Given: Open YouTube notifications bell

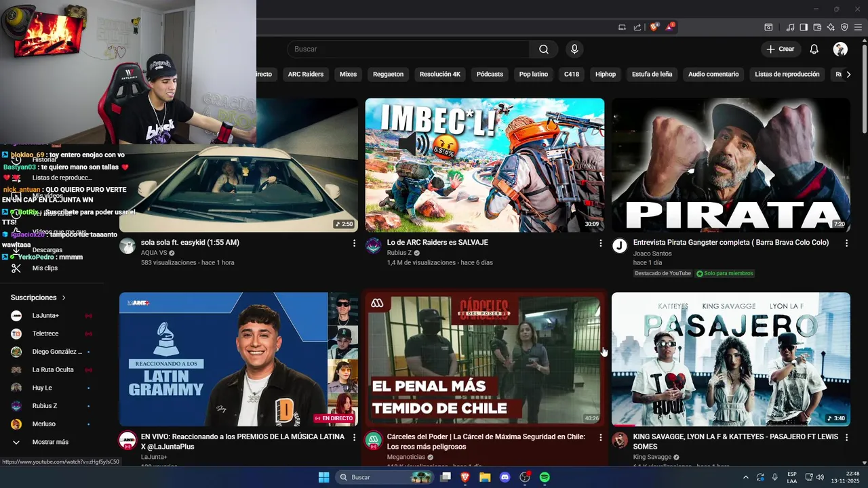Looking at the screenshot, I should click(814, 49).
